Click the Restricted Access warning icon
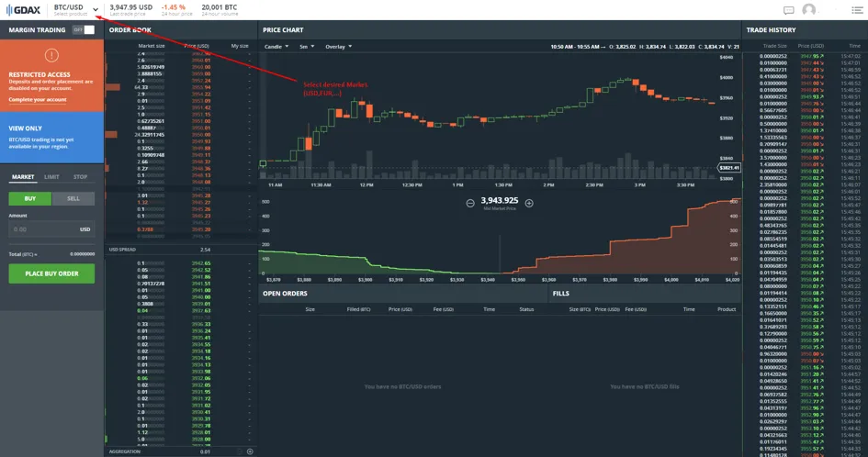This screenshot has width=868, height=457. [51, 55]
